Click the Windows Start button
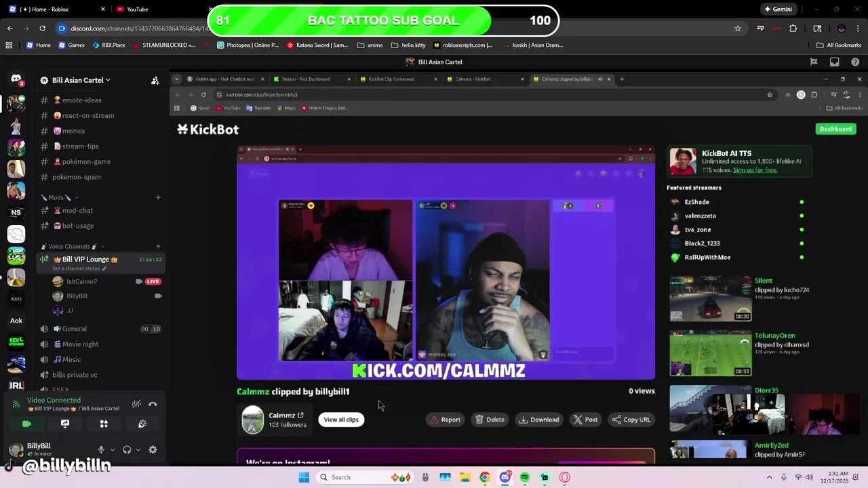The image size is (868, 488). [304, 477]
